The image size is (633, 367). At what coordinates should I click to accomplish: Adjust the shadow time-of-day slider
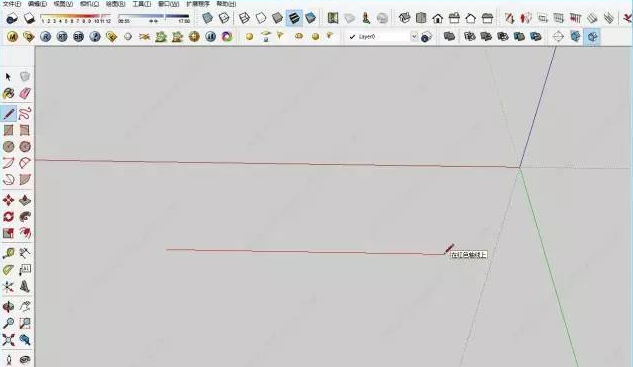coord(154,19)
